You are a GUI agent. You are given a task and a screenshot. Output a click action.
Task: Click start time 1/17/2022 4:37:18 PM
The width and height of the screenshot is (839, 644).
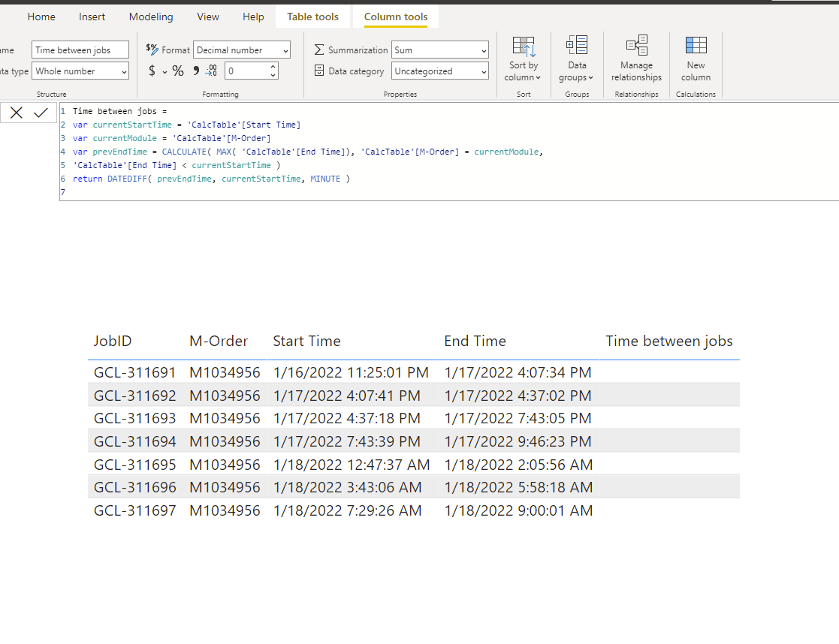[347, 418]
